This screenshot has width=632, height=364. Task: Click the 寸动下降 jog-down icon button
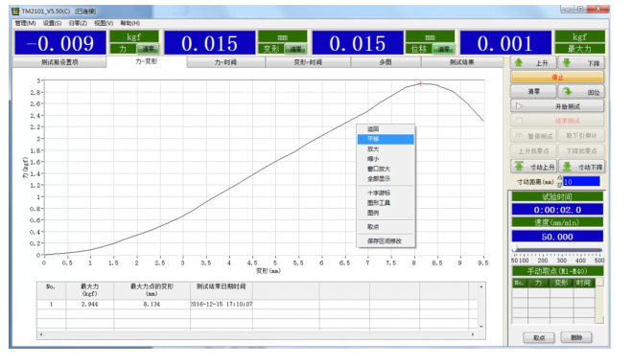pyautogui.click(x=582, y=167)
